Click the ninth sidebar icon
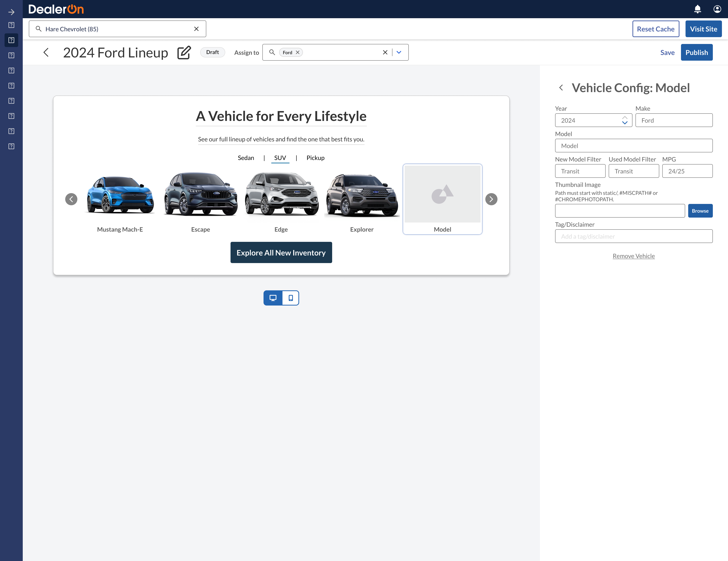 pyautogui.click(x=11, y=146)
